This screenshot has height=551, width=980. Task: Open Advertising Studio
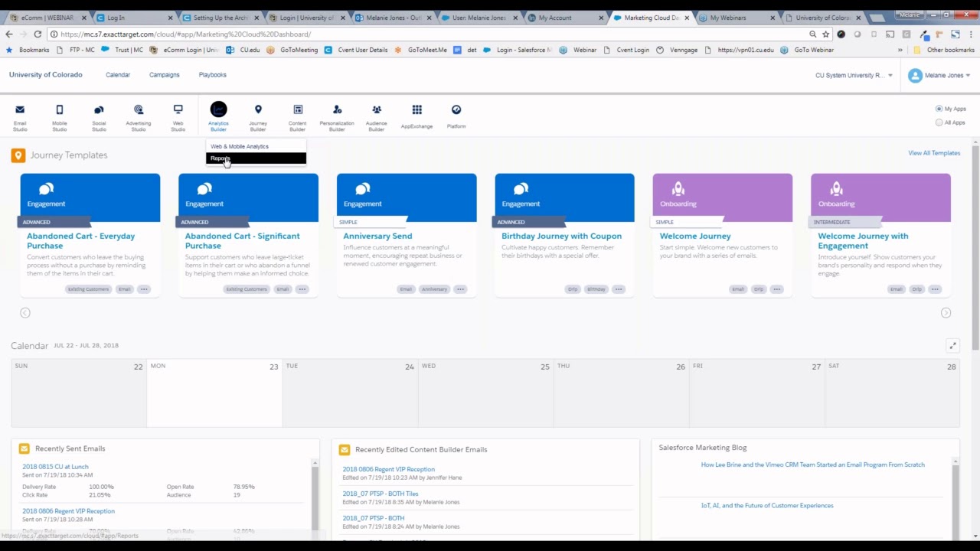139,117
